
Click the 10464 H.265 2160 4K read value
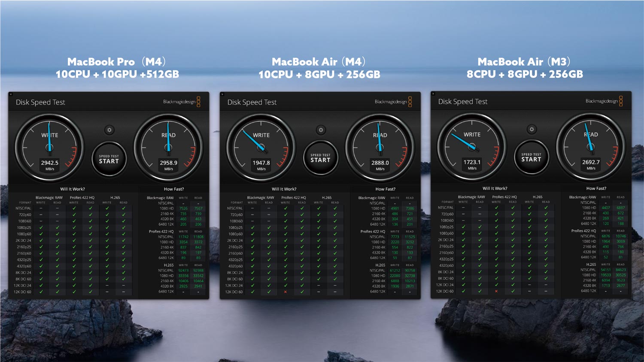[198, 281]
